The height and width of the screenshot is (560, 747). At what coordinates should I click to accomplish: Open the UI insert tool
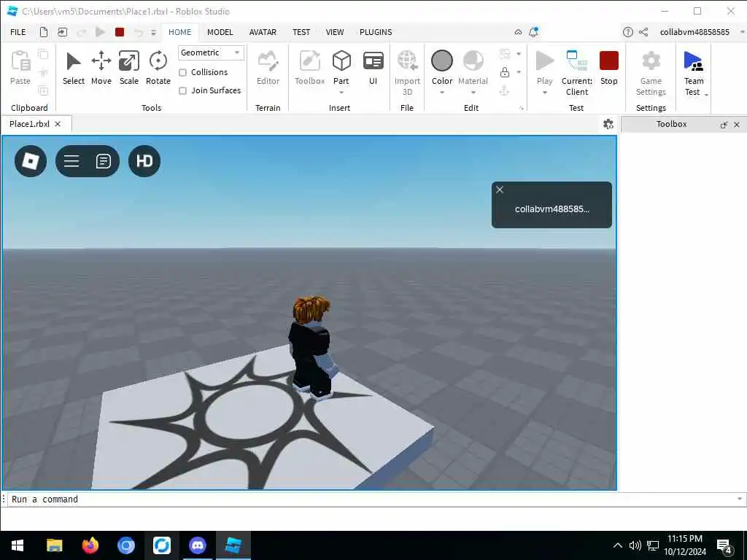click(x=373, y=68)
